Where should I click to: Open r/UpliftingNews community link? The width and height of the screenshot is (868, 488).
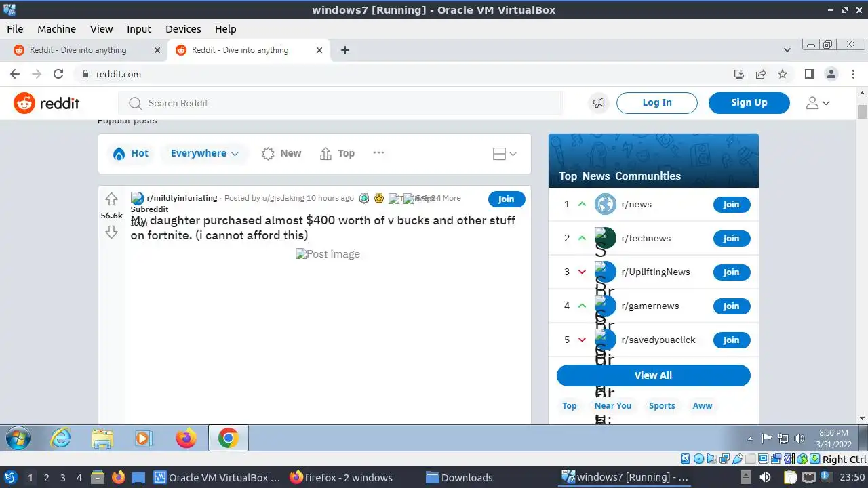[x=656, y=272]
